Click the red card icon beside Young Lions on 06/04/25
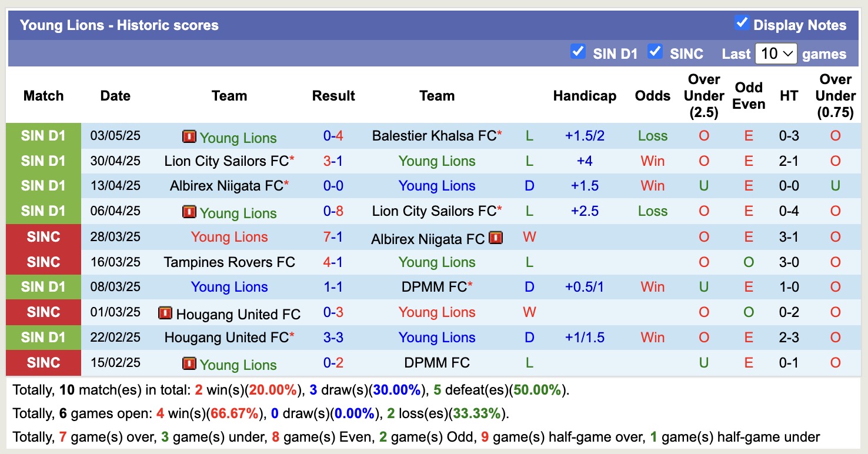Viewport: 868px width, 454px height. point(189,211)
